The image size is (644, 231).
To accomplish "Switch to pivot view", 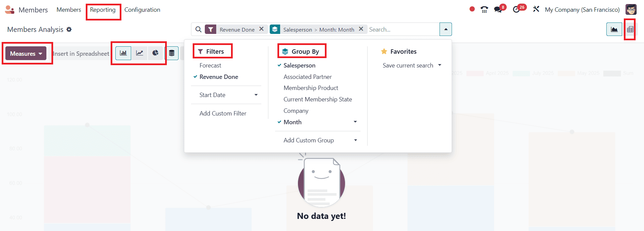I will (x=630, y=29).
